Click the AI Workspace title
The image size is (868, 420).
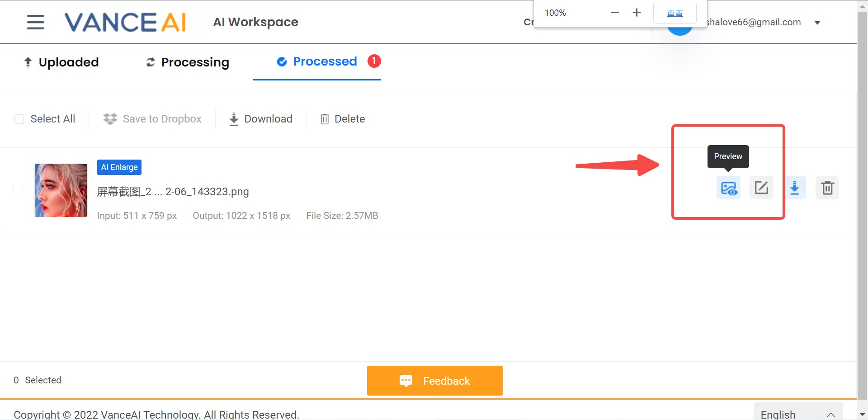tap(256, 22)
